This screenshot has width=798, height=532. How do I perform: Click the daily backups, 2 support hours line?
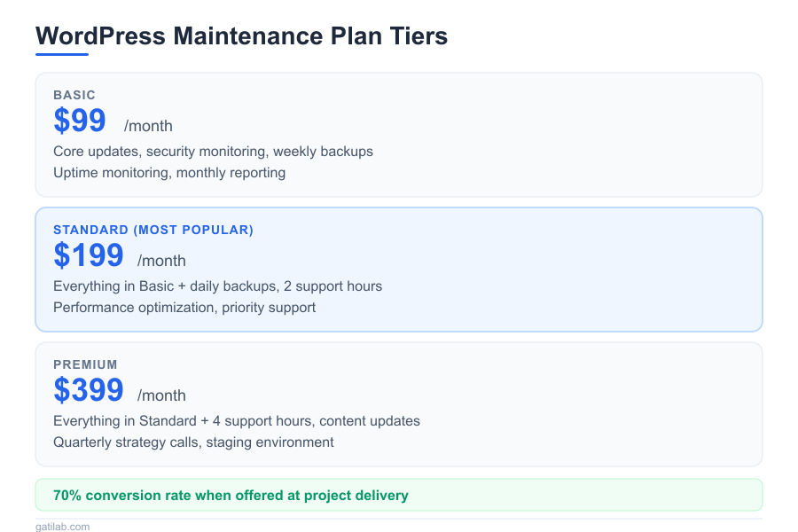pos(217,286)
